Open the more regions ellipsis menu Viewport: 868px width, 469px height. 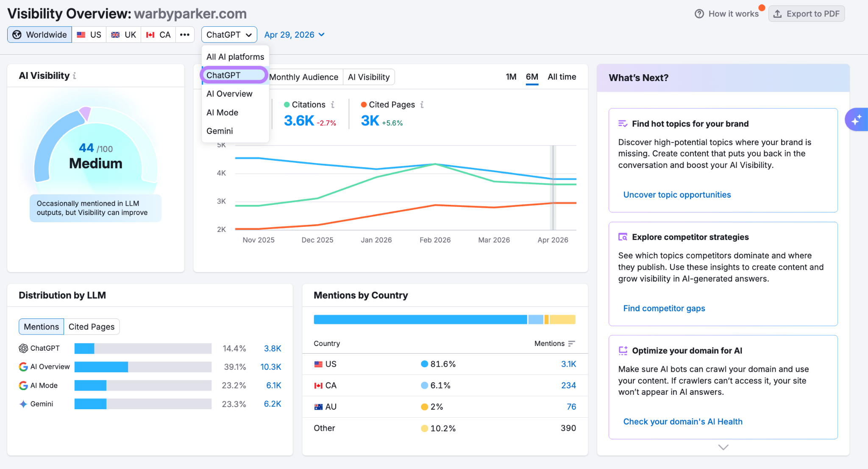(184, 35)
